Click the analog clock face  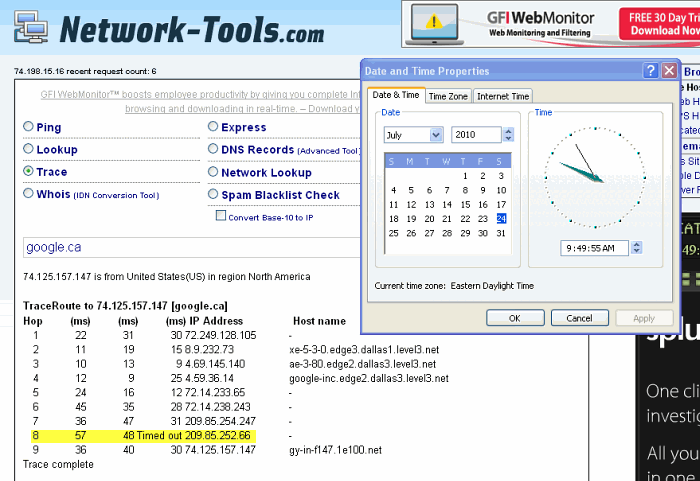pyautogui.click(x=595, y=177)
